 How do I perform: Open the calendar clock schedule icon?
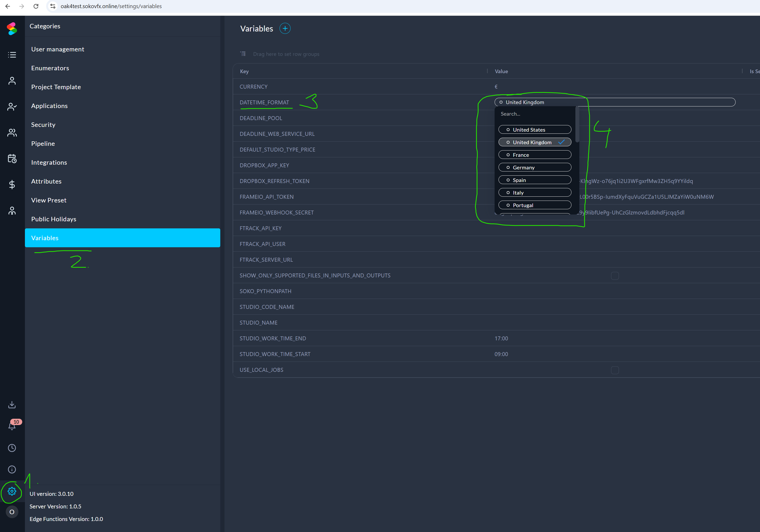point(12,159)
